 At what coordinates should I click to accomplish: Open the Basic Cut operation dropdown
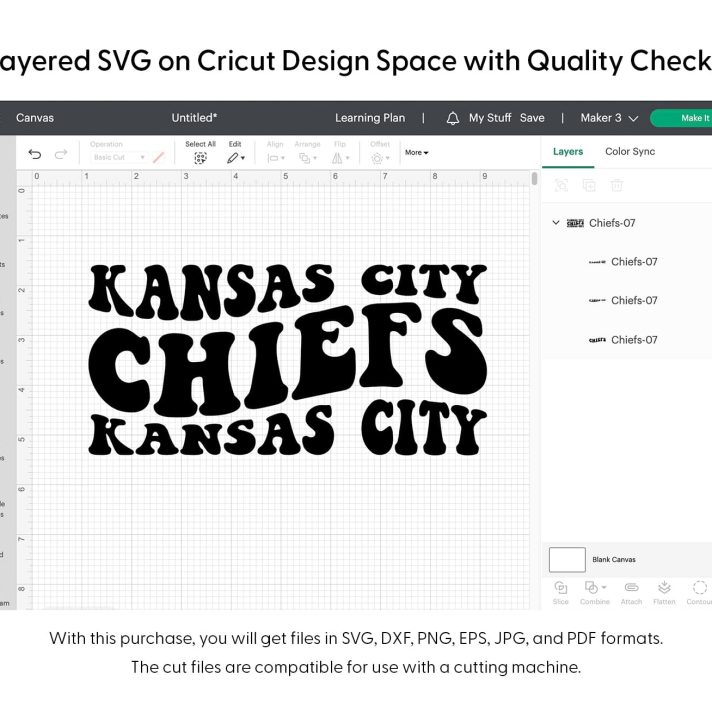coord(119,157)
